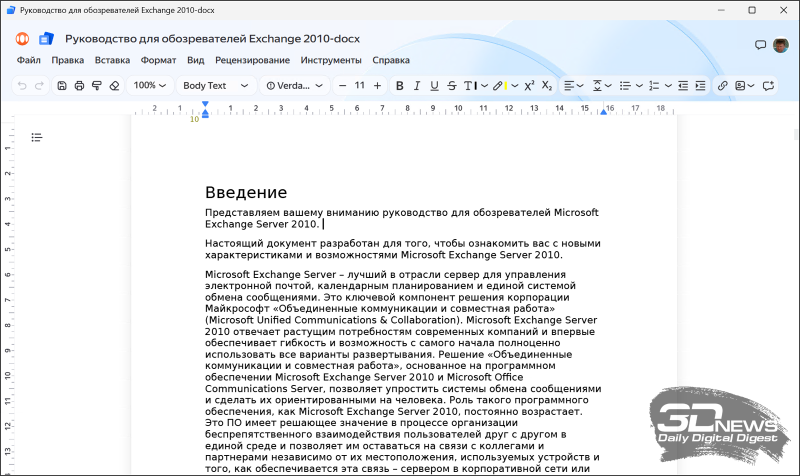Toggle strikethrough formatting
Viewport: 800px width, 476px height.
tap(452, 86)
